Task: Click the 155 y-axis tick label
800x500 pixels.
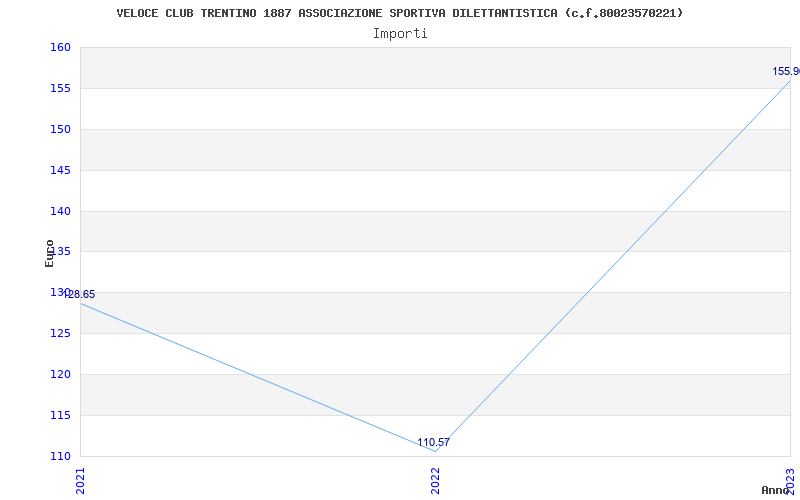Action: 60,88
